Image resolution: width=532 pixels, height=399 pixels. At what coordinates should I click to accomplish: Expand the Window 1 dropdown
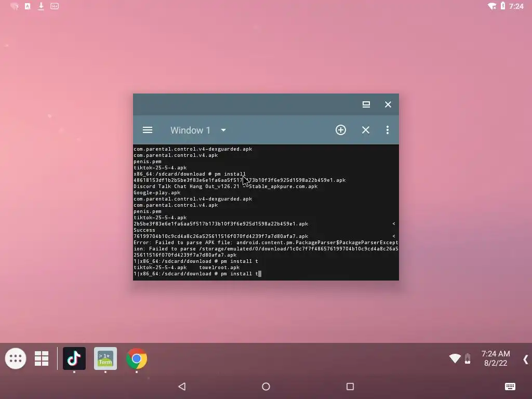tap(223, 130)
